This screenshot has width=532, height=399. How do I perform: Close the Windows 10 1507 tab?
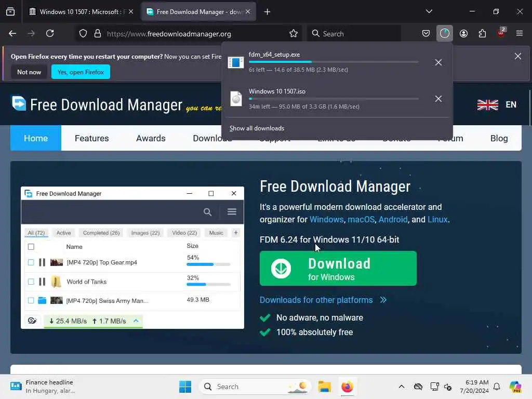(131, 12)
